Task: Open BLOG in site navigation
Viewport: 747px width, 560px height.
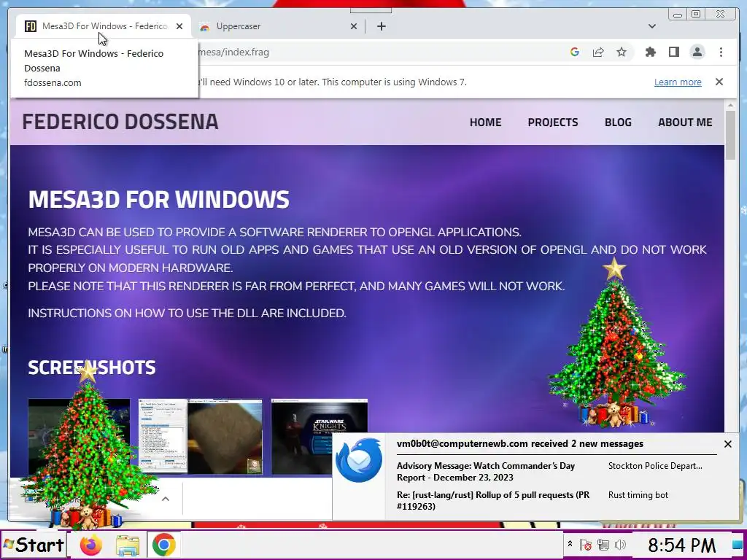Action: (x=618, y=122)
